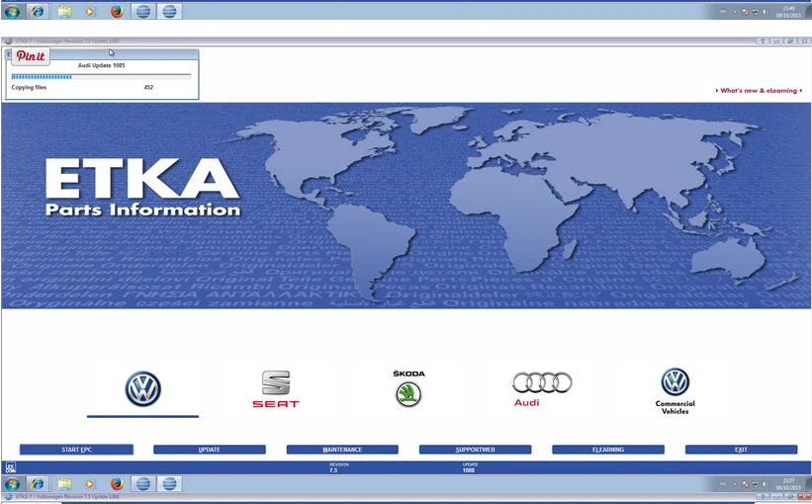The width and height of the screenshot is (812, 504).
Task: Open the What's new & eLearning link
Action: (x=759, y=91)
